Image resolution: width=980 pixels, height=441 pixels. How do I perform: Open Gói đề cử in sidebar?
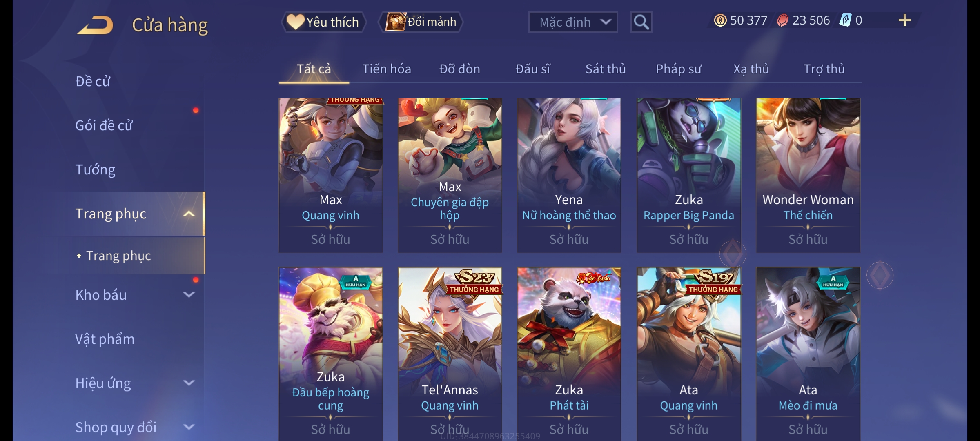104,125
